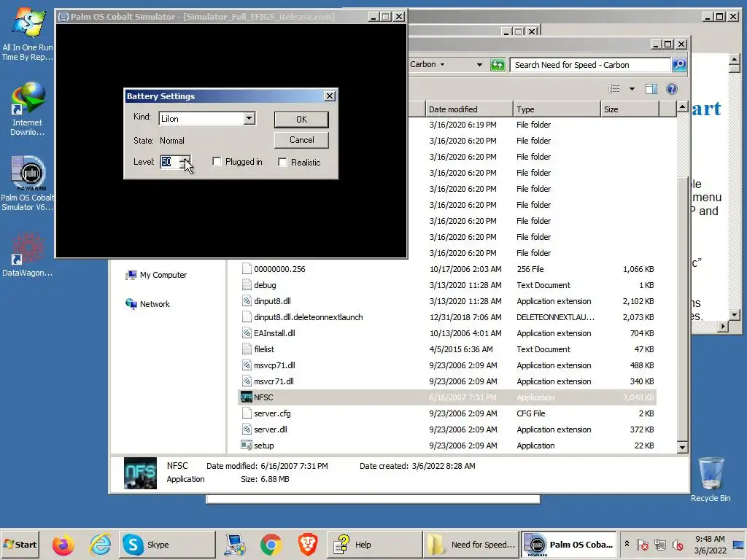The image size is (747, 560).
Task: Click scroll right arrow in background browser window
Action: pos(723,327)
